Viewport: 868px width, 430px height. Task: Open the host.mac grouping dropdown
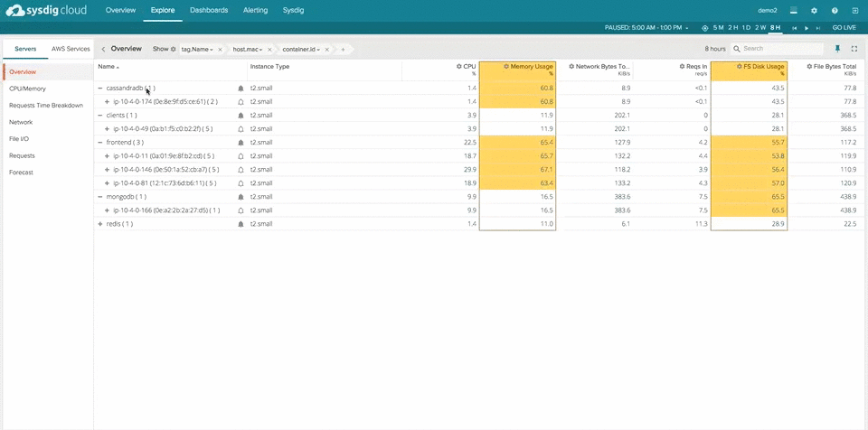tap(248, 50)
